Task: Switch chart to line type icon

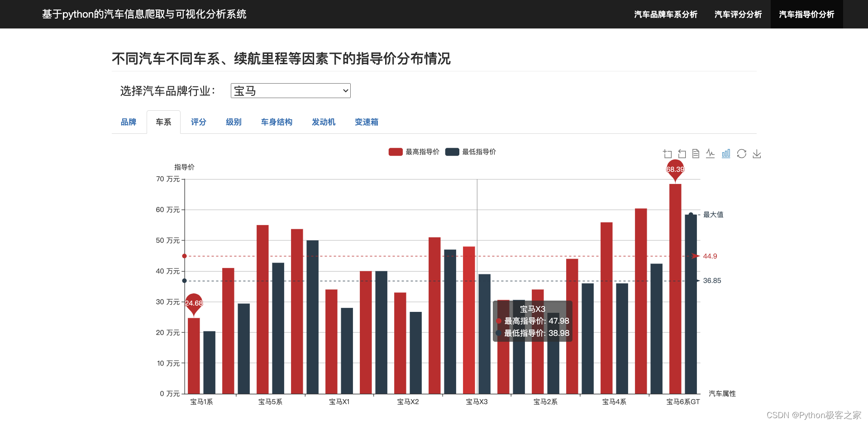Action: tap(711, 154)
